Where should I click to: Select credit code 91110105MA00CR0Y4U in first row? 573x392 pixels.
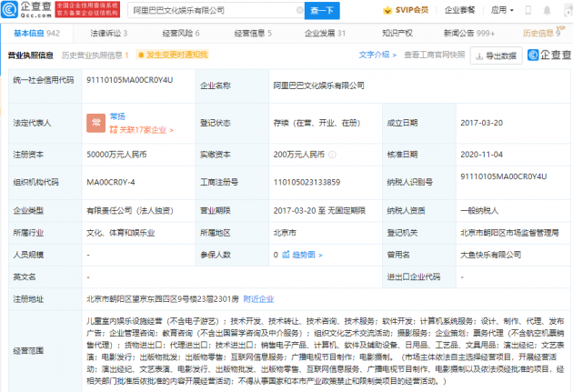(x=130, y=80)
